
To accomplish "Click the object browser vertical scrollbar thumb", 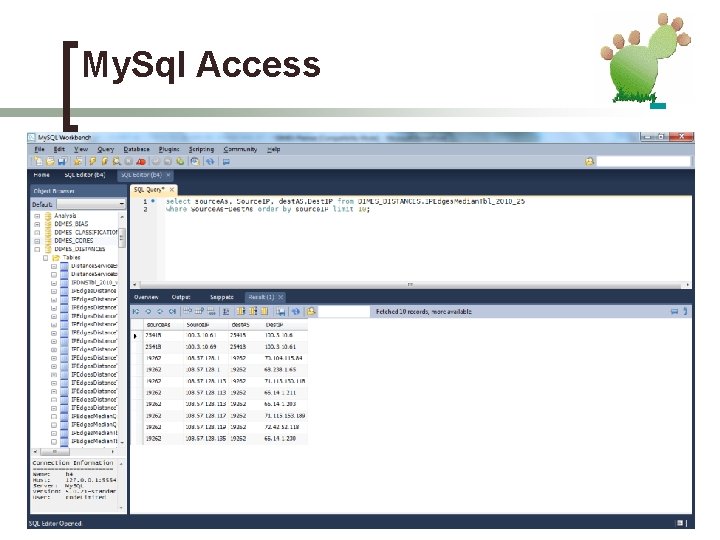I will point(122,237).
